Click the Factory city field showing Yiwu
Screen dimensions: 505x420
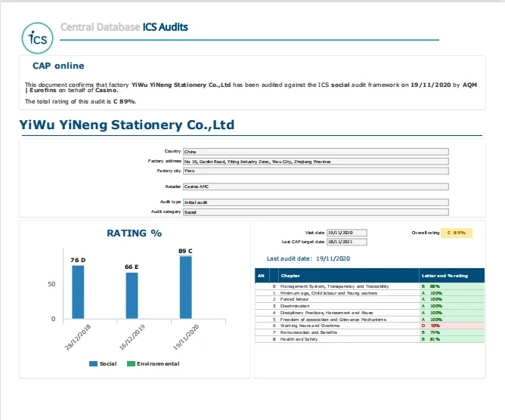pyautogui.click(x=316, y=171)
